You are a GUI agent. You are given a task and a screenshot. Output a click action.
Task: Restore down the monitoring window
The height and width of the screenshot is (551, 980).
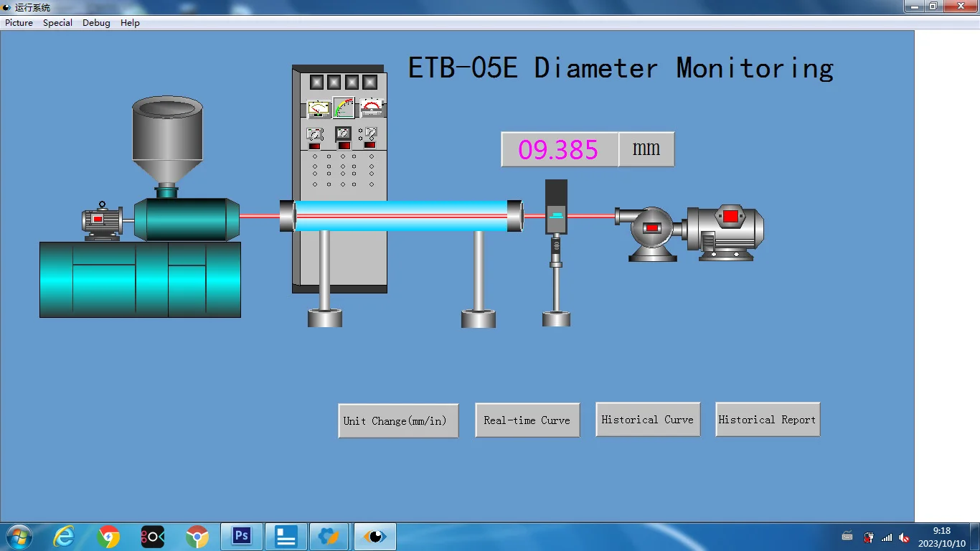(933, 6)
